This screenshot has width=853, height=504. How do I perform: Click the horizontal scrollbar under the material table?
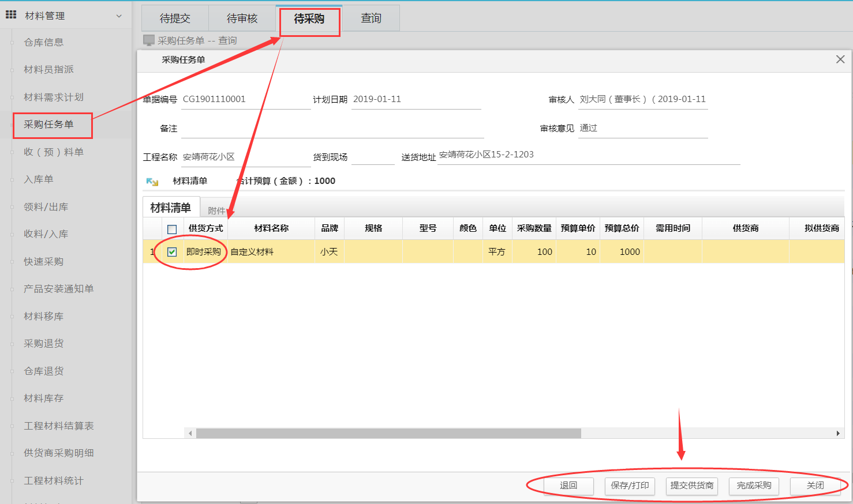(x=388, y=433)
